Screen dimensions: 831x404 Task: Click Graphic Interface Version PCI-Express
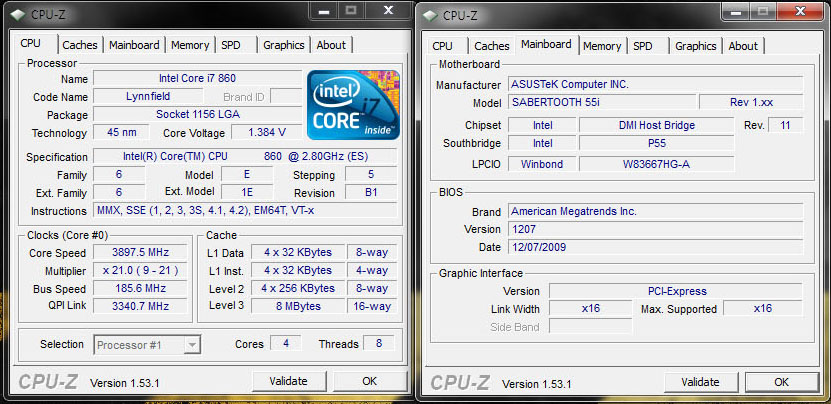[x=676, y=291]
